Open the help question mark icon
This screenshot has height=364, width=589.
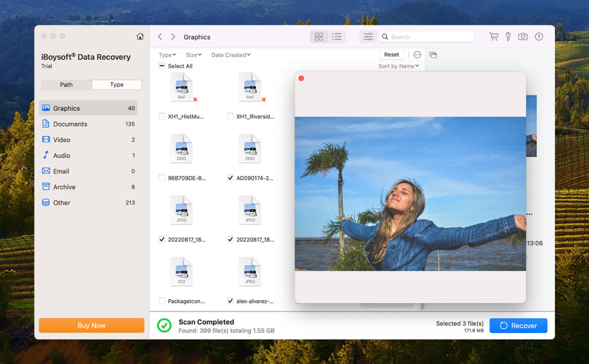pyautogui.click(x=539, y=37)
